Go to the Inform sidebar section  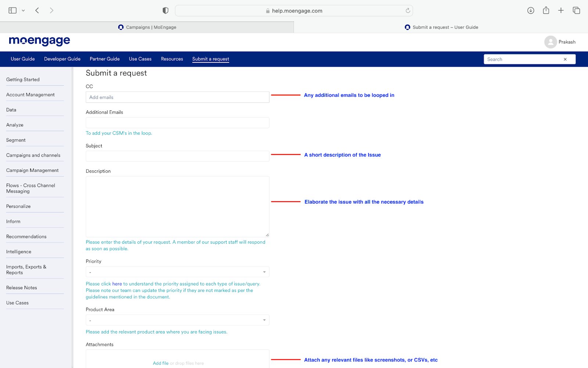(x=13, y=221)
